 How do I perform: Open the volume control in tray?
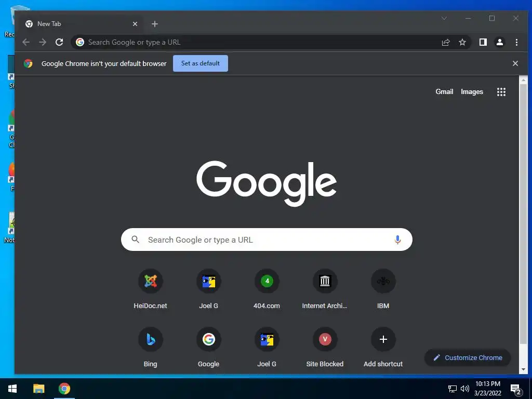pos(465,389)
